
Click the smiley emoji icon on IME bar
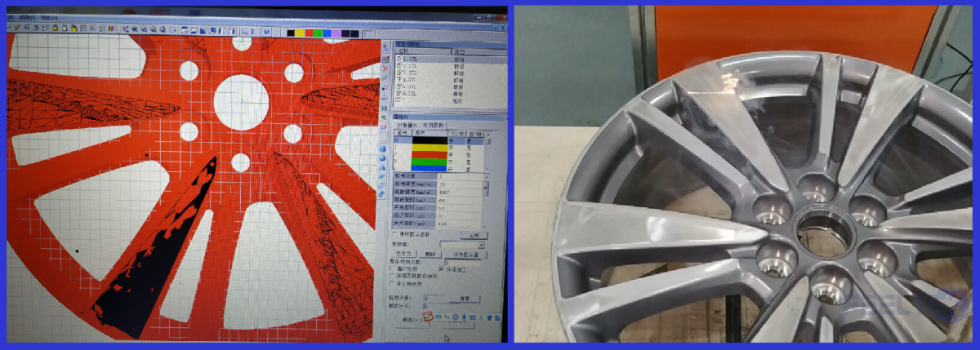455,317
